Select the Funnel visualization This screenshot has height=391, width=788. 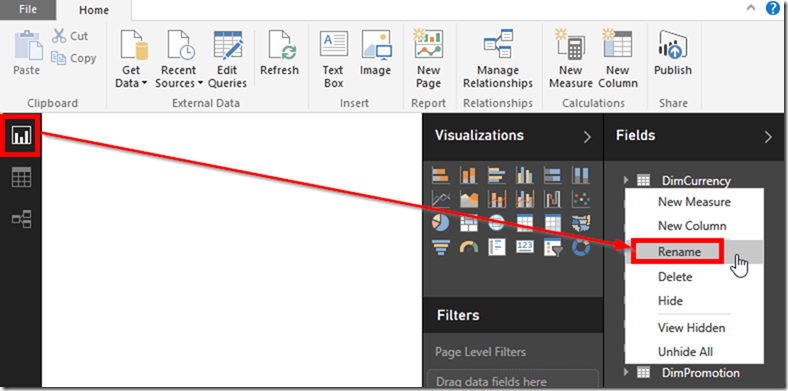pos(441,247)
